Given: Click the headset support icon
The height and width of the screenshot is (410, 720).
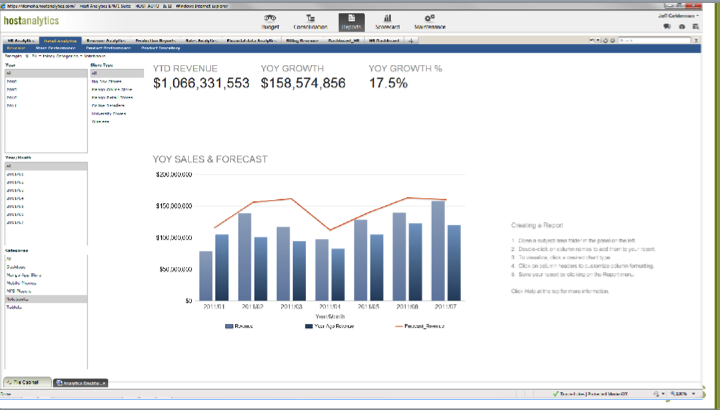Looking at the screenshot, I should pyautogui.click(x=682, y=27).
